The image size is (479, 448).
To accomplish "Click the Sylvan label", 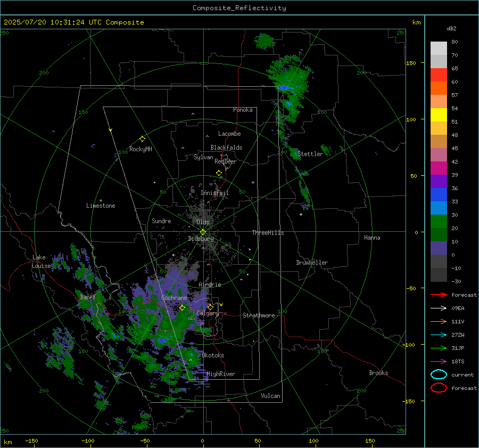I will pyautogui.click(x=203, y=157).
